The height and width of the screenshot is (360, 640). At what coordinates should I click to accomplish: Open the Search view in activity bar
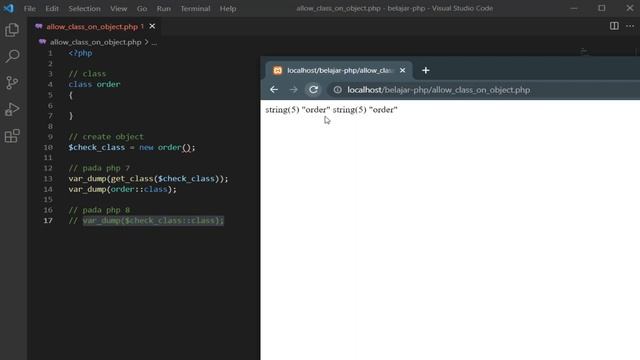pos(12,56)
